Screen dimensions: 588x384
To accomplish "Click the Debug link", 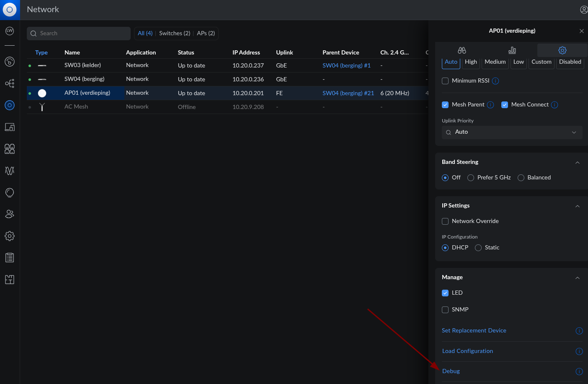I will [x=451, y=371].
